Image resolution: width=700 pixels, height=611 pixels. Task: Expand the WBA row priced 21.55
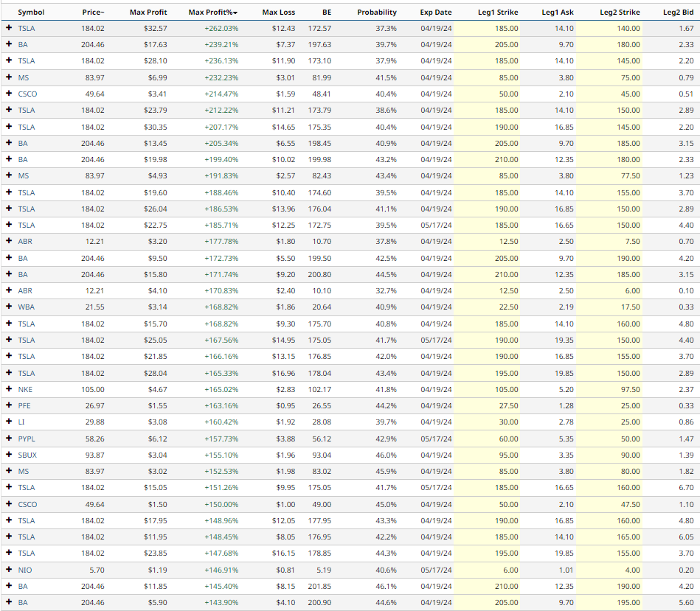click(x=9, y=307)
